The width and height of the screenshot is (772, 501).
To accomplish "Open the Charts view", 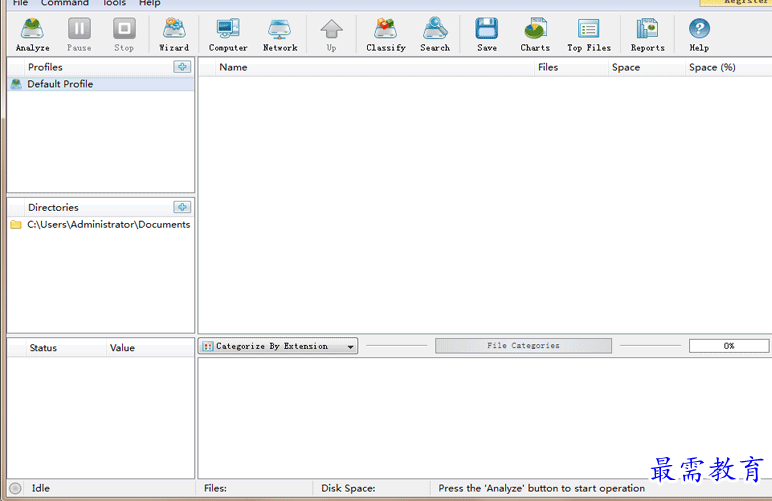I will [535, 33].
